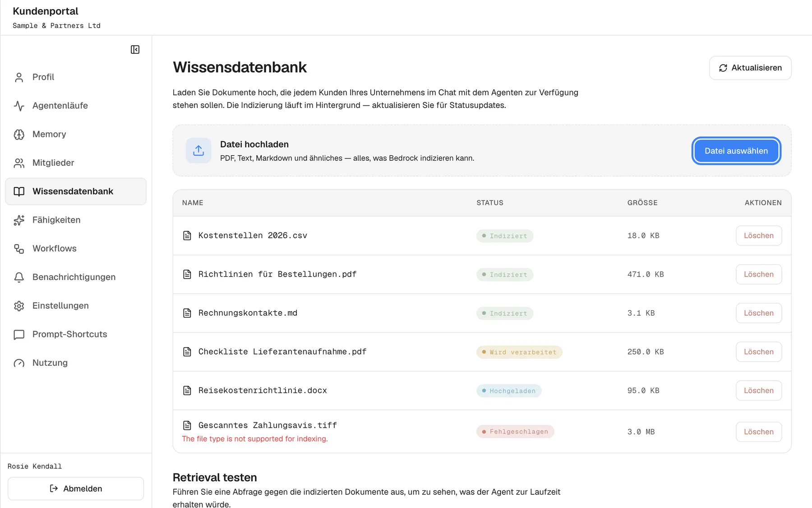The image size is (812, 508).
Task: Click the file icon for Kostenstellen 2026.csv
Action: click(187, 235)
